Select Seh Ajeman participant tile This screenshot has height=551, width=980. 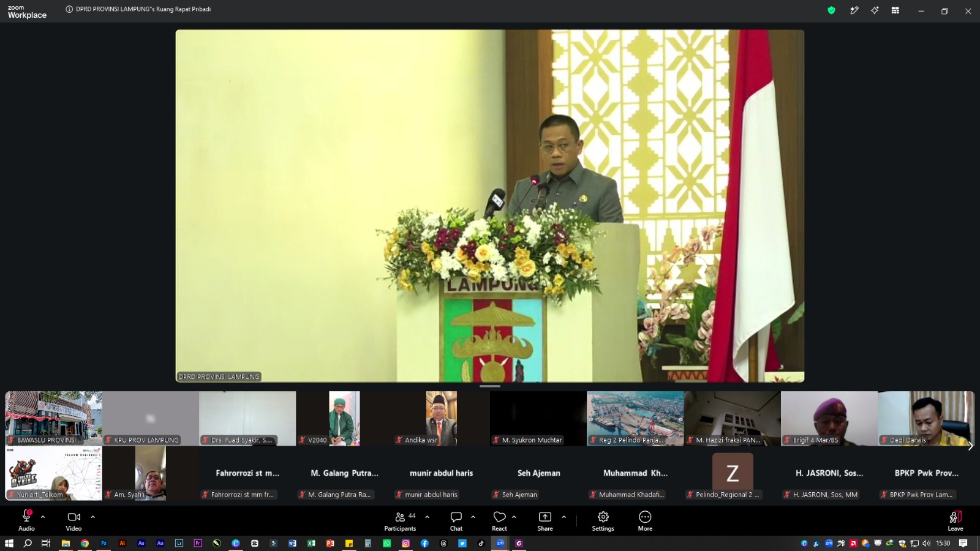click(x=538, y=473)
